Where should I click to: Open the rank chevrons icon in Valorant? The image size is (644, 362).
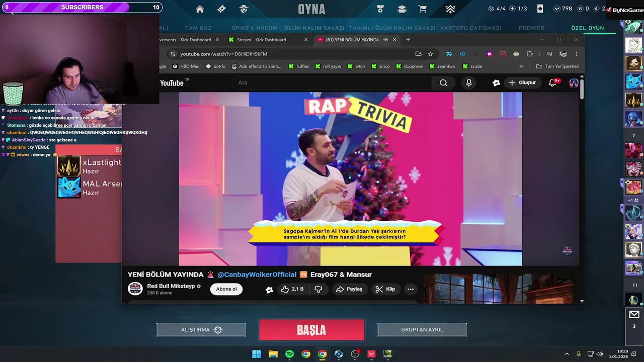[x=450, y=9]
